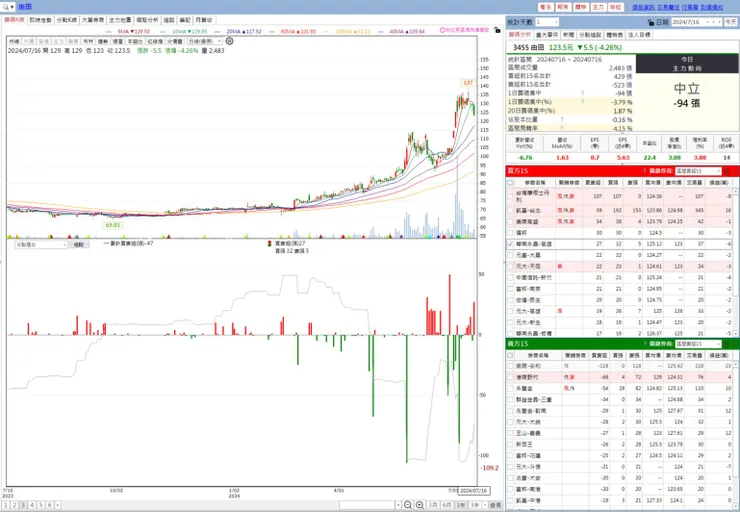The image size is (740, 512).
Task: Toggle the 紅綠燈 chart overlay button
Action: point(155,42)
